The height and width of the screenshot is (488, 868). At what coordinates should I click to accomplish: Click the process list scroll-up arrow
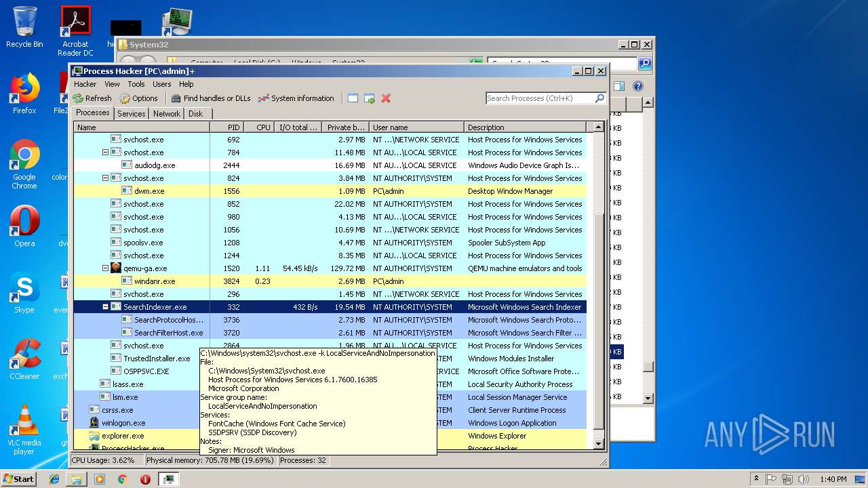pyautogui.click(x=598, y=127)
